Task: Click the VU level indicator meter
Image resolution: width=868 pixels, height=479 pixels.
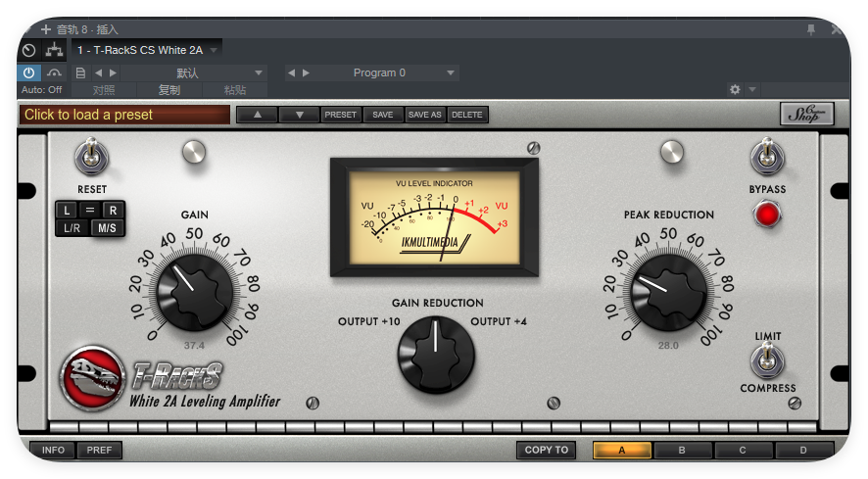Action: [435, 217]
